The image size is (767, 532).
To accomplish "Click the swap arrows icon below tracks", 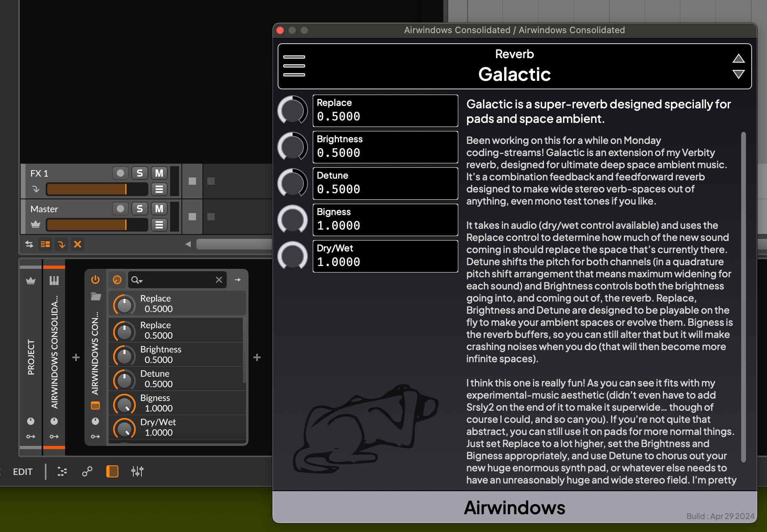I will point(29,244).
